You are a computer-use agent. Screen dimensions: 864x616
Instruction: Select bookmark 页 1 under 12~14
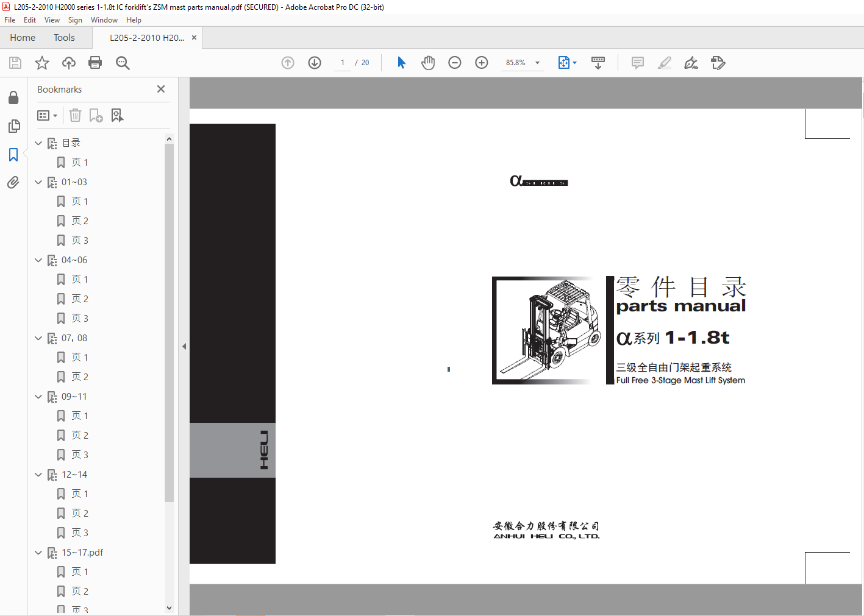click(x=80, y=494)
